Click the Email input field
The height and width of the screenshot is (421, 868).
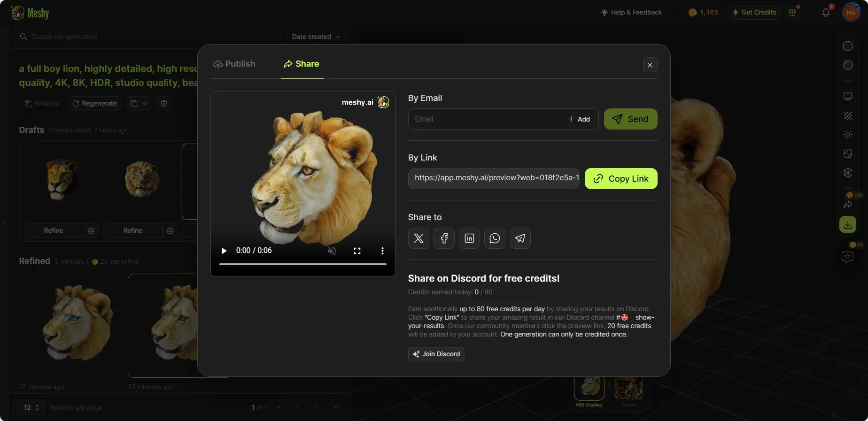click(486, 119)
